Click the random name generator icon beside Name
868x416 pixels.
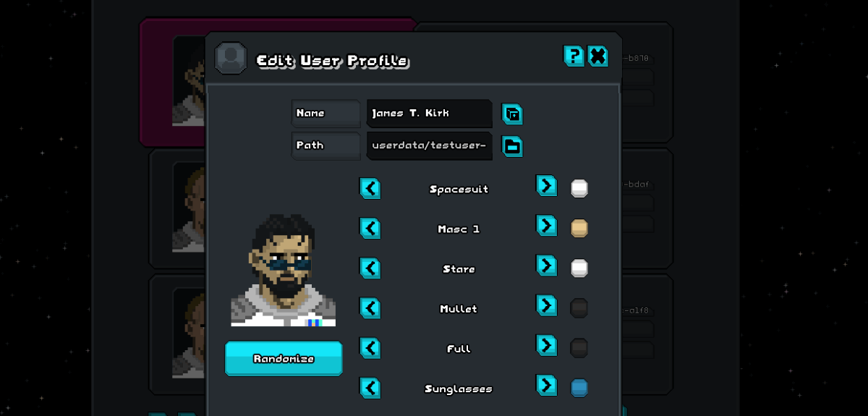512,114
